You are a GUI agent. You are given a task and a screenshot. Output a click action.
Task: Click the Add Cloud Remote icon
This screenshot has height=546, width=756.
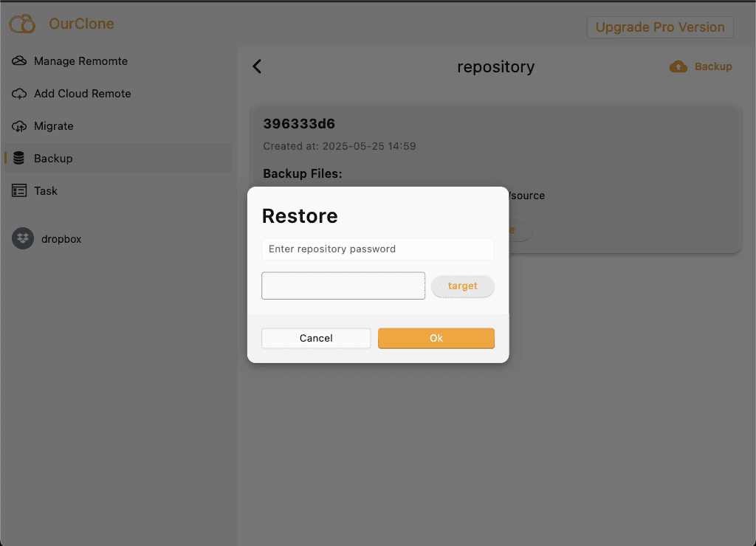[x=19, y=94]
